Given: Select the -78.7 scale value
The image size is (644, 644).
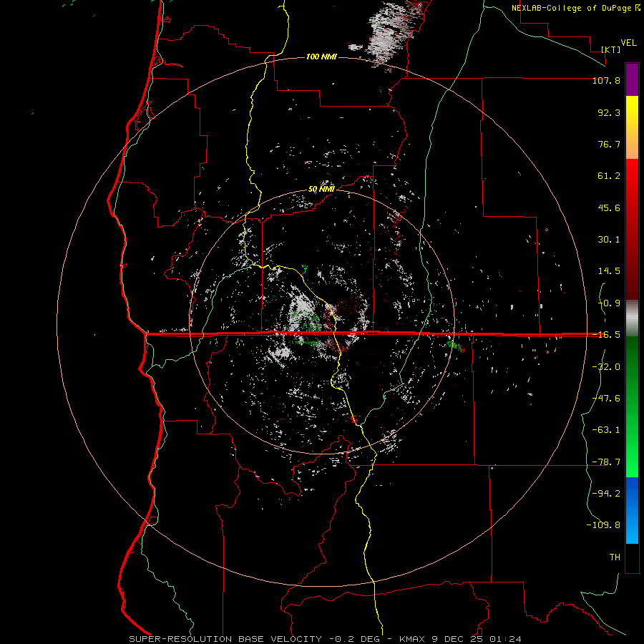Looking at the screenshot, I should pyautogui.click(x=606, y=462).
